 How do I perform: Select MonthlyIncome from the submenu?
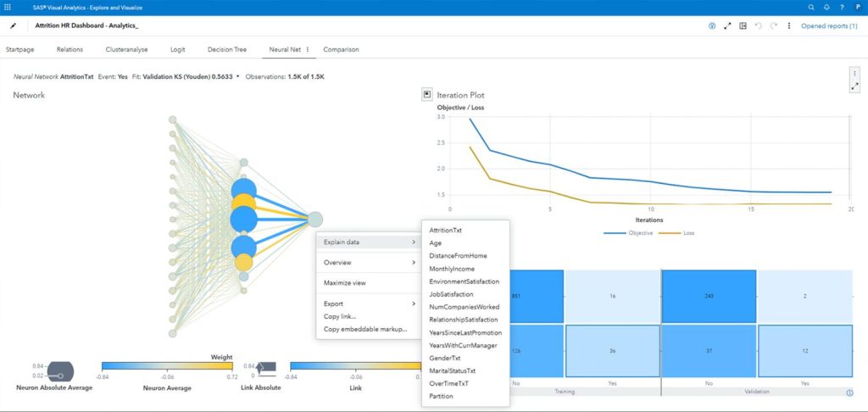(452, 268)
